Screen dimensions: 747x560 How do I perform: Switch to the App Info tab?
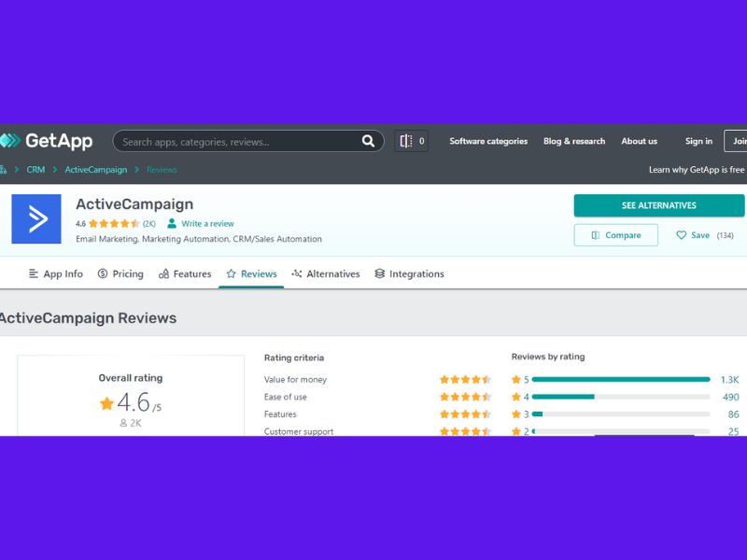tap(56, 273)
